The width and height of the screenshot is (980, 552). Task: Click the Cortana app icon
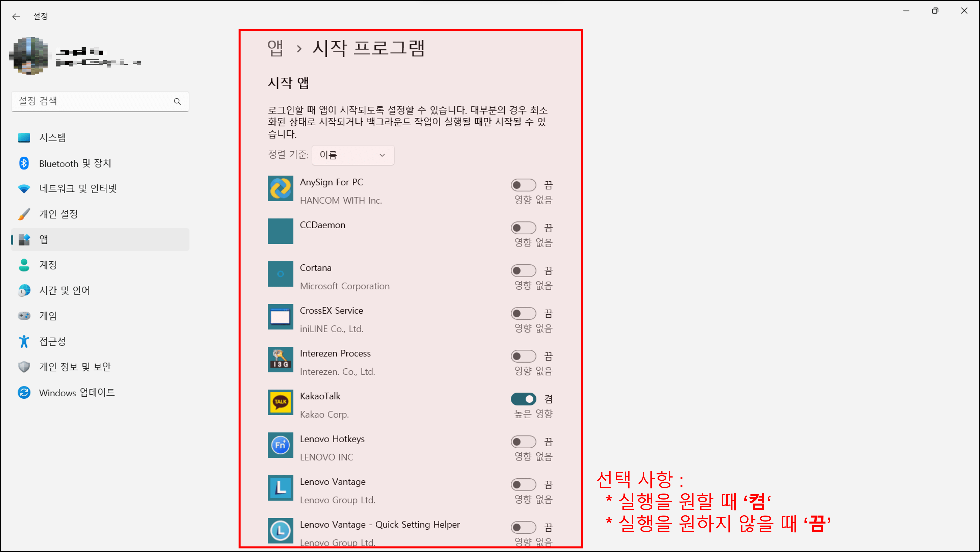click(x=280, y=274)
